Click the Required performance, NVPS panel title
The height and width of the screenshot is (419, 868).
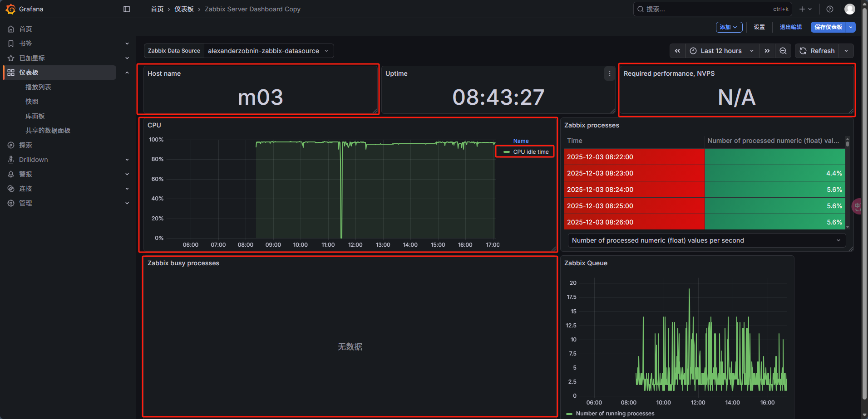click(669, 73)
